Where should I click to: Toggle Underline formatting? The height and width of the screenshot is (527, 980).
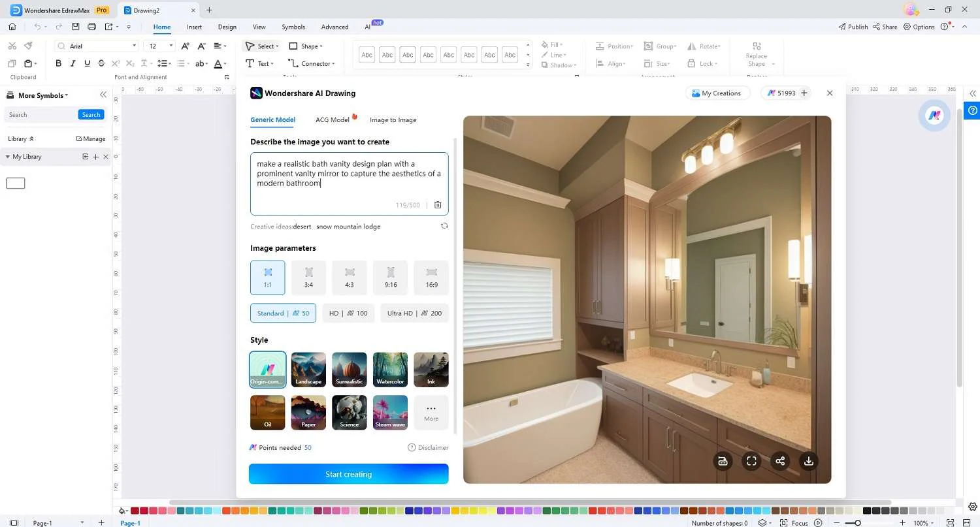pos(87,63)
